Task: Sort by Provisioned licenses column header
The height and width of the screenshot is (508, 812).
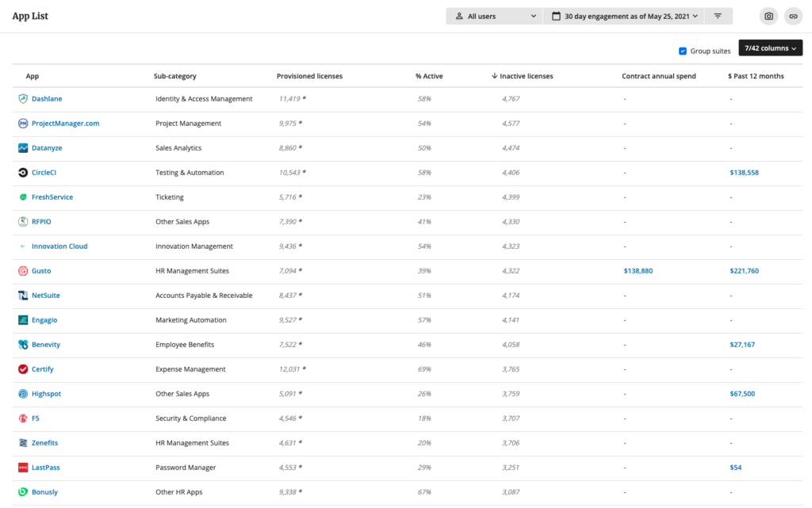Action: point(310,76)
